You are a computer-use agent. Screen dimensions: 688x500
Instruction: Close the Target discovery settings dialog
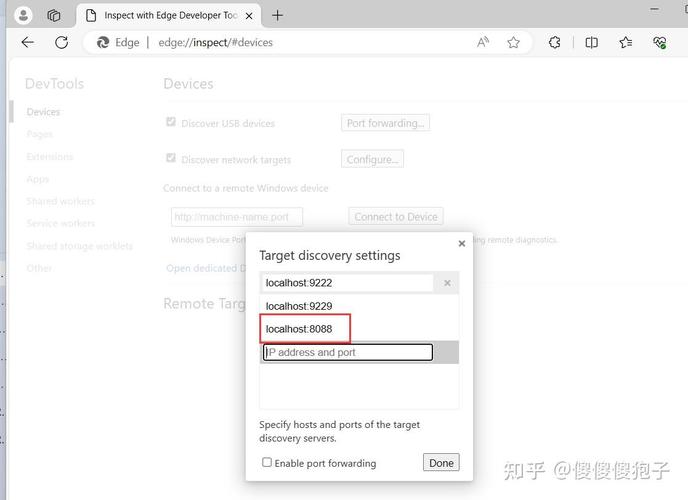[462, 243]
